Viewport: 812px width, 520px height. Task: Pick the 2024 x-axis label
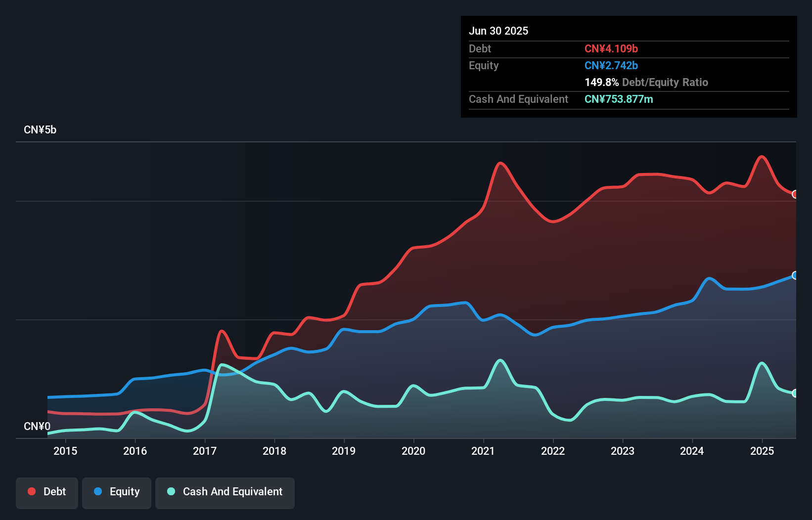[692, 451]
